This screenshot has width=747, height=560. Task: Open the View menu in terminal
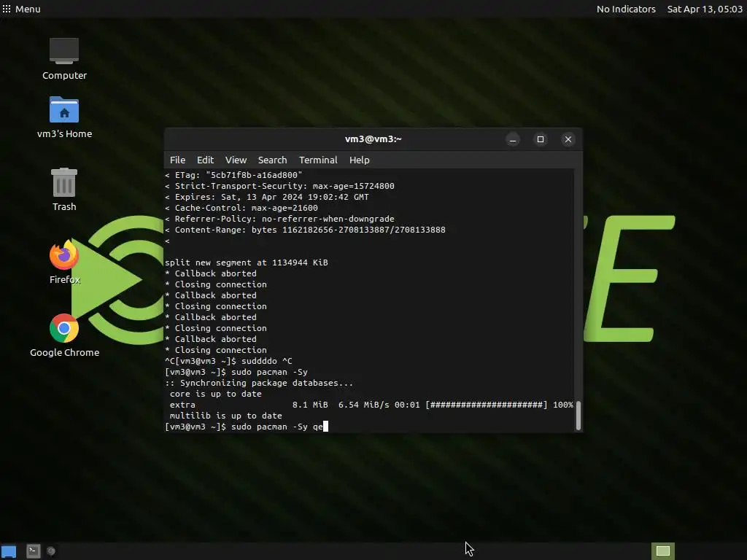[236, 160]
